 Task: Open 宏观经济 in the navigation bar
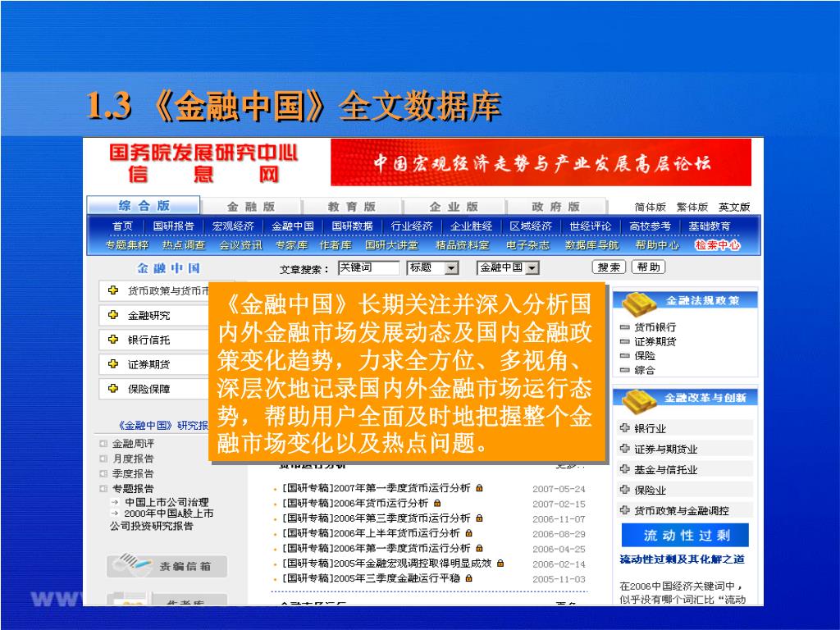pyautogui.click(x=233, y=226)
